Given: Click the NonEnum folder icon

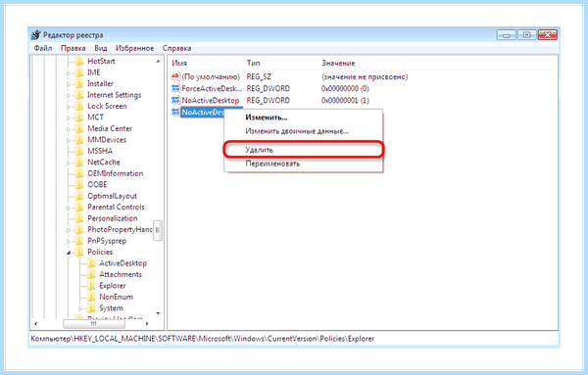Looking at the screenshot, I should 91,297.
